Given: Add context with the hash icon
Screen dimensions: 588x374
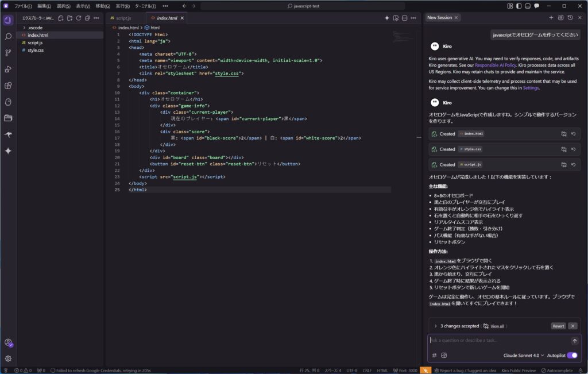Looking at the screenshot, I should (x=434, y=355).
